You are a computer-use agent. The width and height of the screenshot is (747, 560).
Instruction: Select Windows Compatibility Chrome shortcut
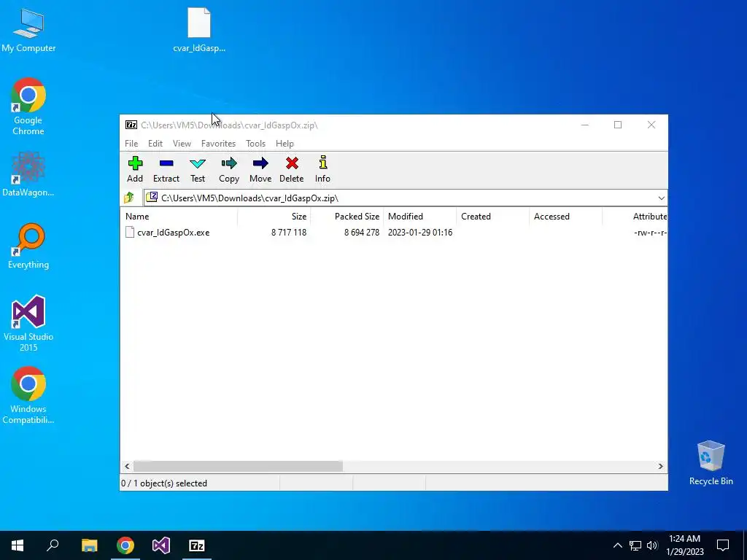[28, 395]
